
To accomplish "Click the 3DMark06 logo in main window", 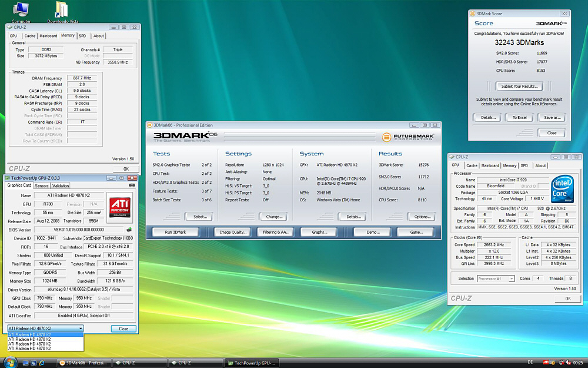I will point(185,137).
